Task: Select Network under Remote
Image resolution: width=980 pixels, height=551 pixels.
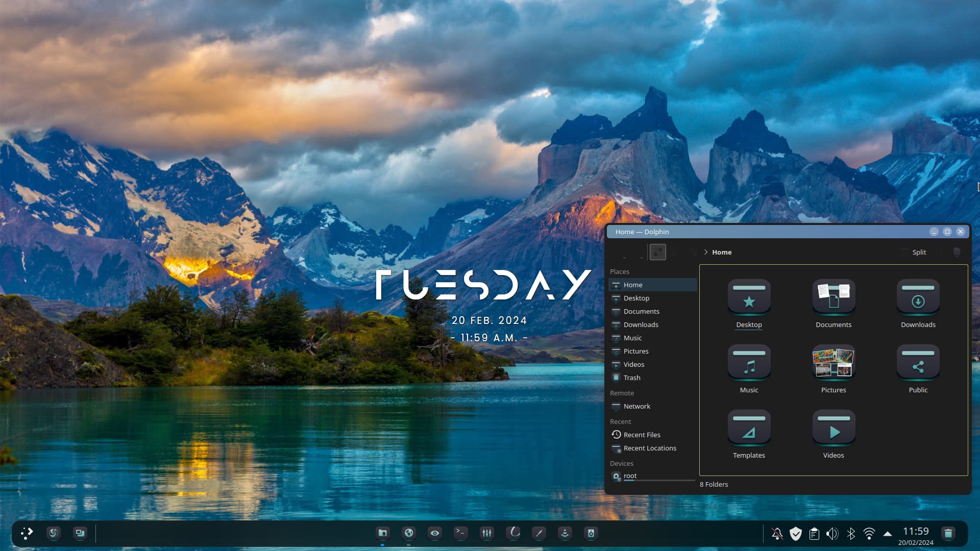Action: (x=636, y=406)
